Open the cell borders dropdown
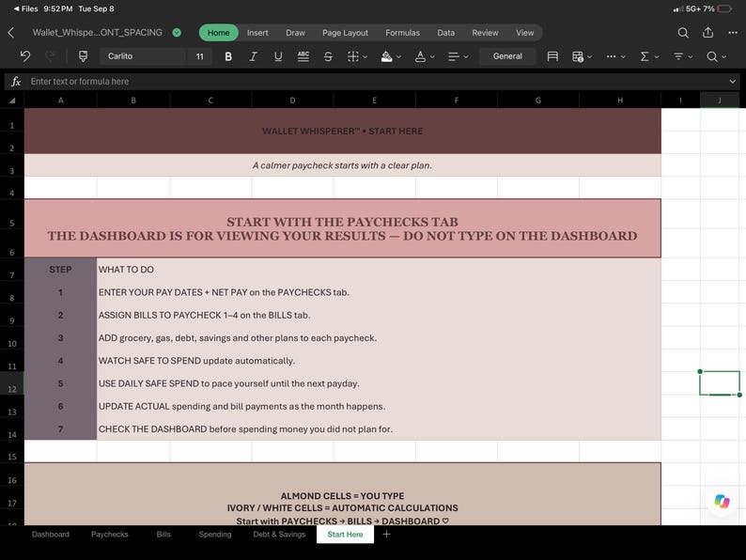 click(x=357, y=56)
